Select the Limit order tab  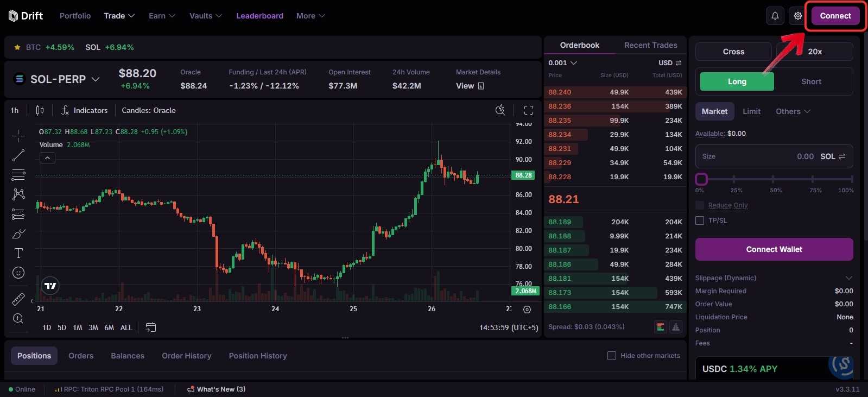coord(751,111)
